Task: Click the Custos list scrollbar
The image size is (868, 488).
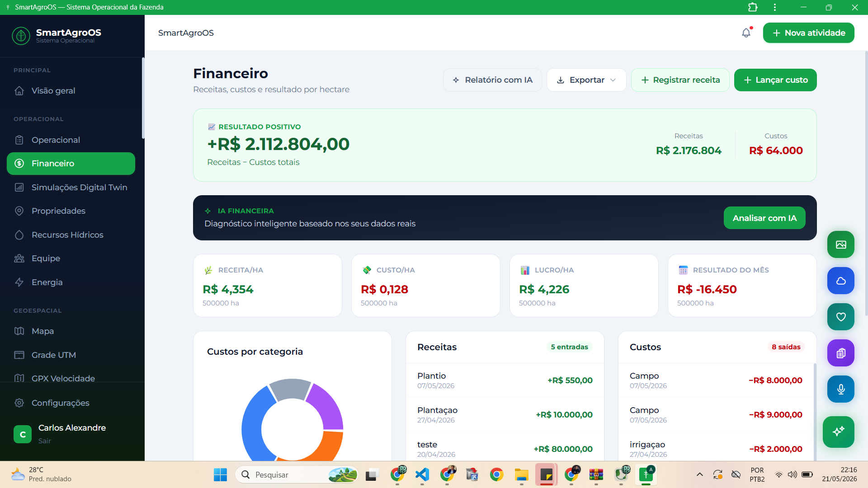Action: point(815,411)
